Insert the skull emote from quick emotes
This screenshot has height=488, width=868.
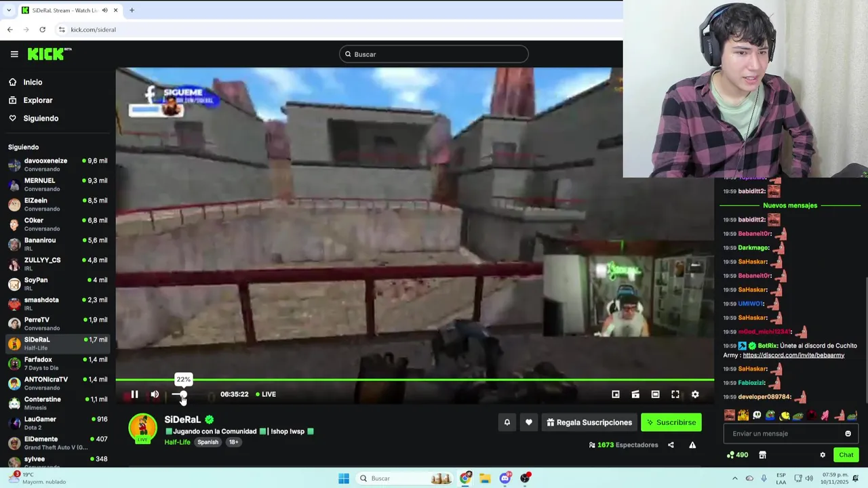pyautogui.click(x=757, y=415)
